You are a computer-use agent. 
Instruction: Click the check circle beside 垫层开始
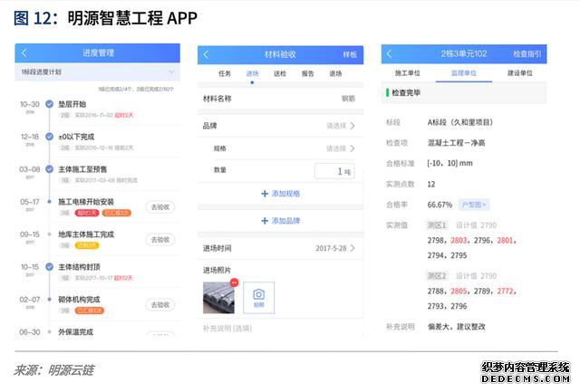coord(49,104)
